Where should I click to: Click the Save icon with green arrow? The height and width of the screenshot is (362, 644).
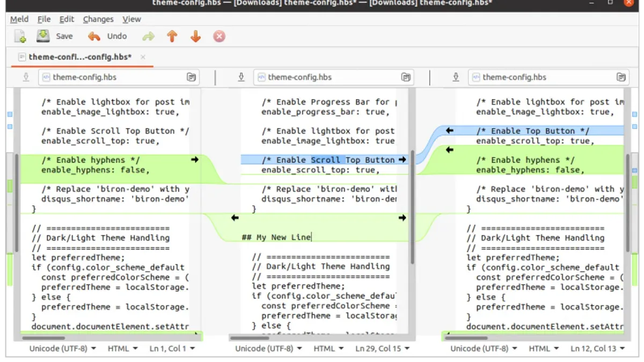tap(43, 36)
